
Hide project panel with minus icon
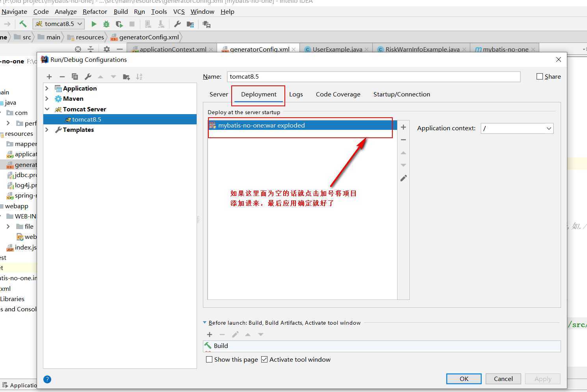tap(120, 49)
